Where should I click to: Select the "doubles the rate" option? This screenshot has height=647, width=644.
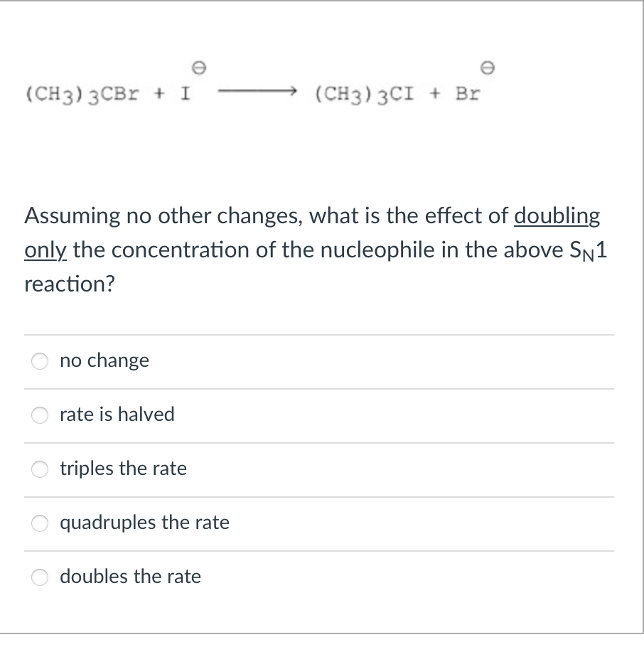pyautogui.click(x=40, y=577)
